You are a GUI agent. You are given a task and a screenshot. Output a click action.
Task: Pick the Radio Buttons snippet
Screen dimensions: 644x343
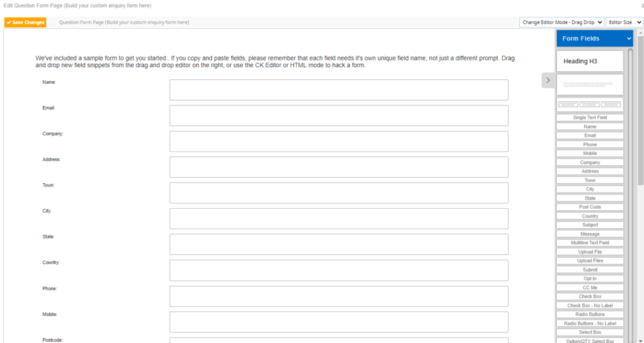(590, 314)
